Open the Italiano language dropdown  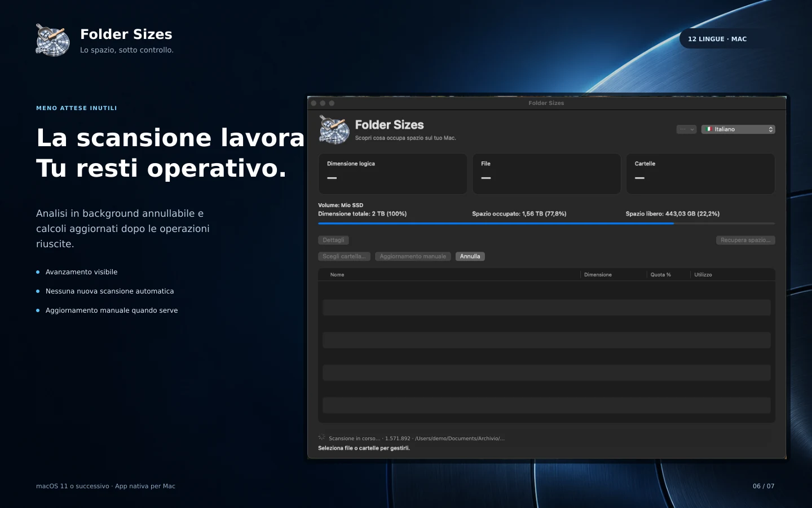pyautogui.click(x=738, y=129)
